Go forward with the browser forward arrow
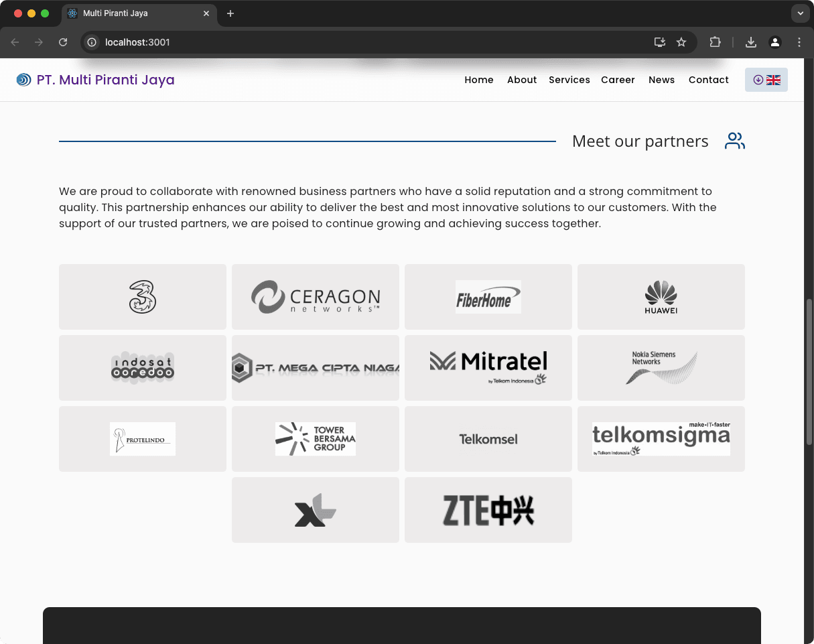 pyautogui.click(x=39, y=42)
